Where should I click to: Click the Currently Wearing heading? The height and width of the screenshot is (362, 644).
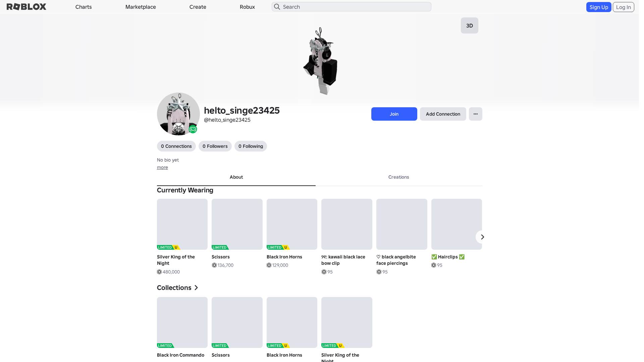tap(185, 190)
